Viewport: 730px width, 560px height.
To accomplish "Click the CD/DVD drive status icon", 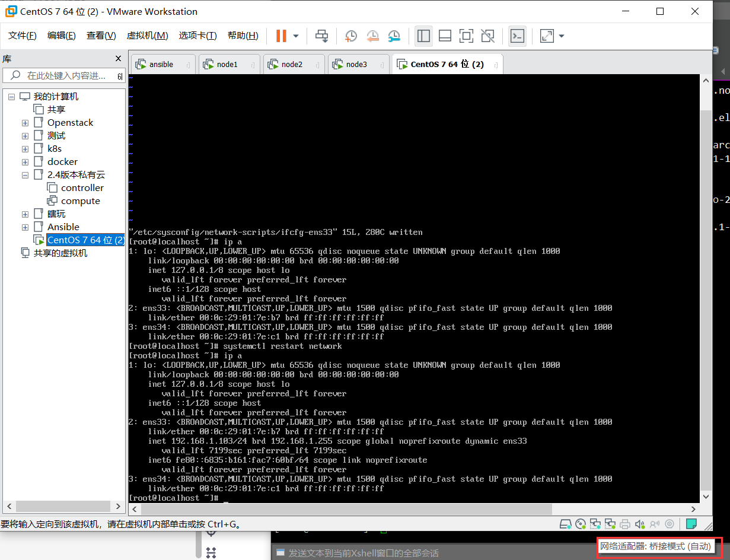I will 581,524.
